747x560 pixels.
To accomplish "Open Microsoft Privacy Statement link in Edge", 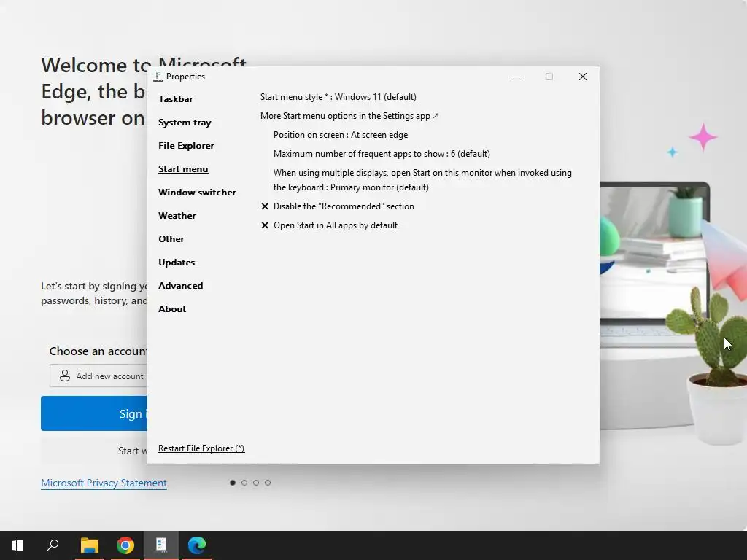I will [104, 483].
